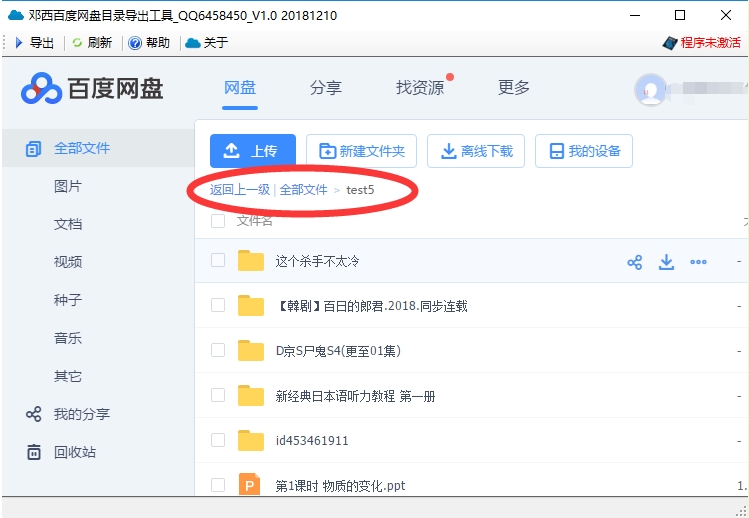Click the PPT icon of 第1课时 物质的变化
Viewport: 749px width, 518px height.
click(250, 484)
